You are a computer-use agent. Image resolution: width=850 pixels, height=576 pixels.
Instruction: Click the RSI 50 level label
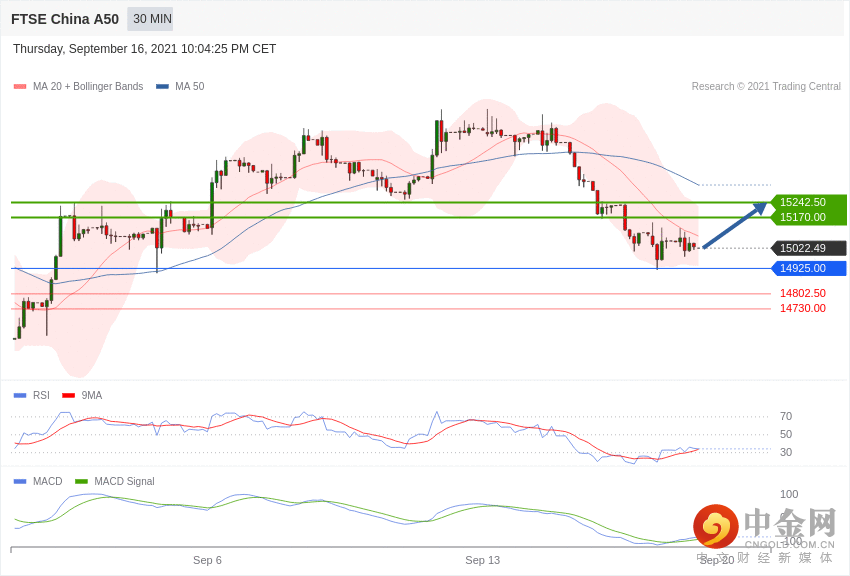785,434
